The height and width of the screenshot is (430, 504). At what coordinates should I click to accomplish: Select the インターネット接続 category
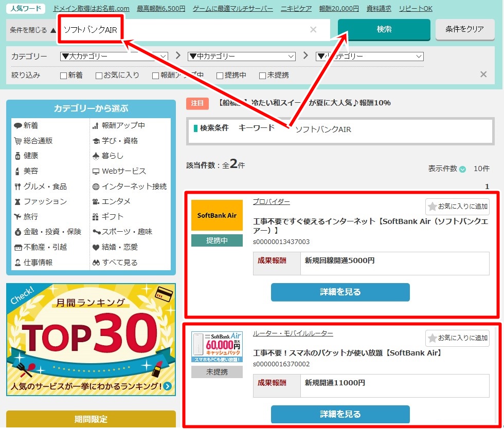point(134,186)
